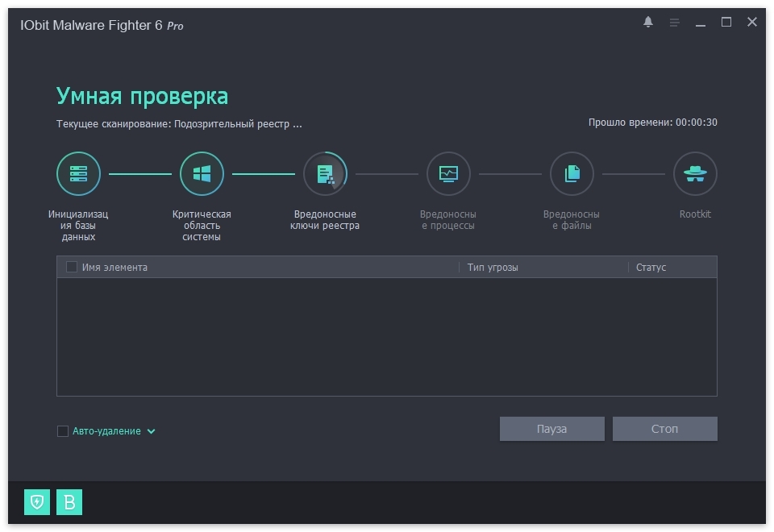Screen dimensions: 774x532
Task: Click the database initialization stage icon
Action: coord(78,173)
